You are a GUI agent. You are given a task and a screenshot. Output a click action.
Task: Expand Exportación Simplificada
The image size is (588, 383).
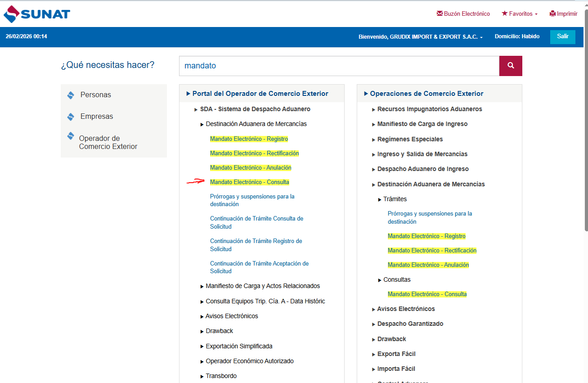click(x=236, y=346)
